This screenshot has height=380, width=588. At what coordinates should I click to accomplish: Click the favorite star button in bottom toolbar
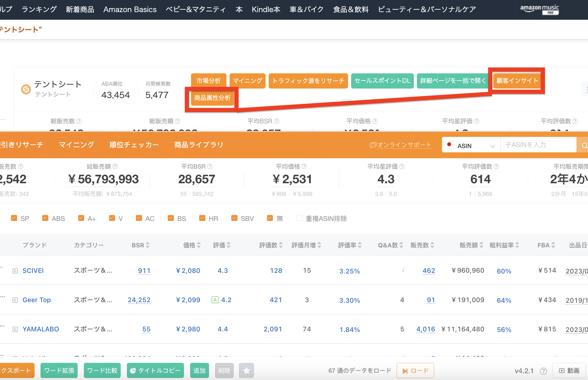[246, 370]
